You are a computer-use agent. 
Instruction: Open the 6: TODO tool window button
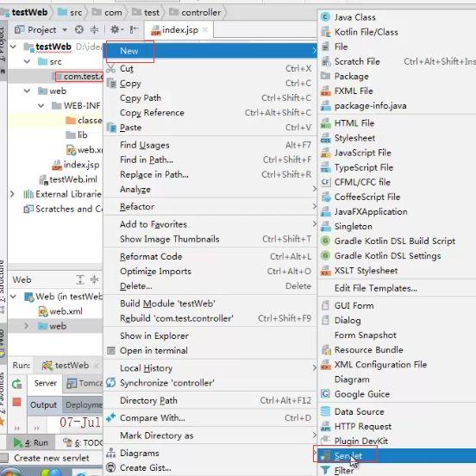tap(83, 443)
